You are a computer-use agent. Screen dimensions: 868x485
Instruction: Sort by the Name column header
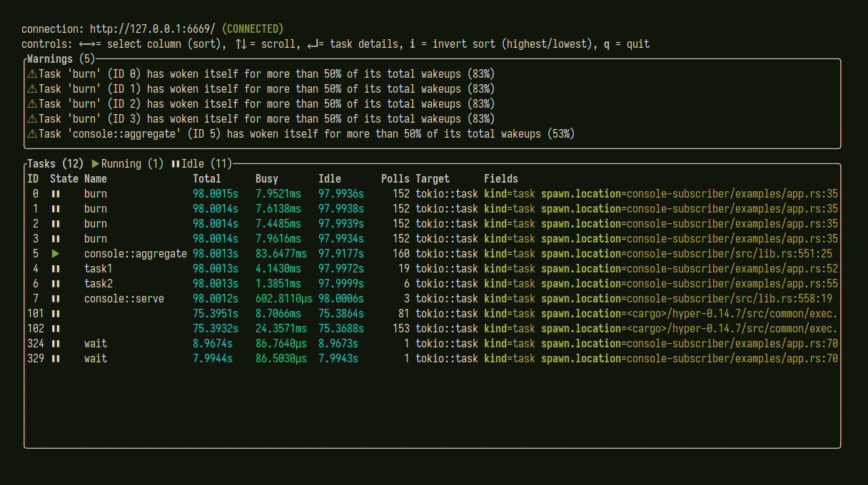[x=96, y=179]
